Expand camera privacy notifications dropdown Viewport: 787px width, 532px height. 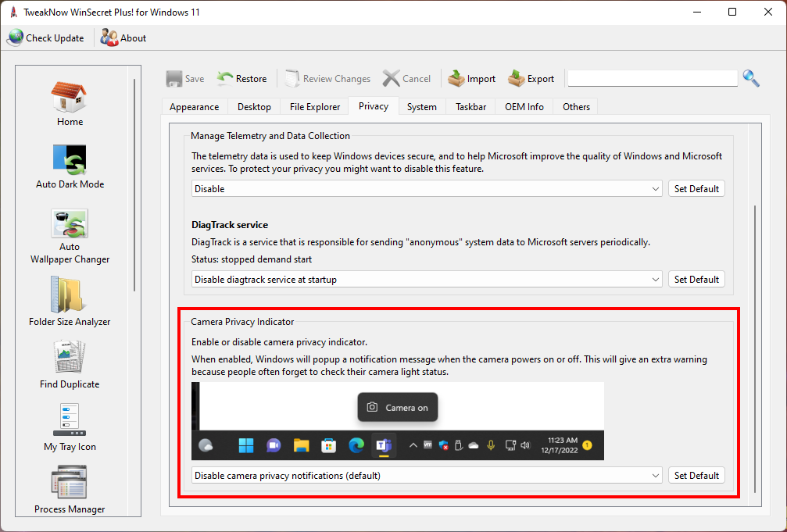[427, 475]
